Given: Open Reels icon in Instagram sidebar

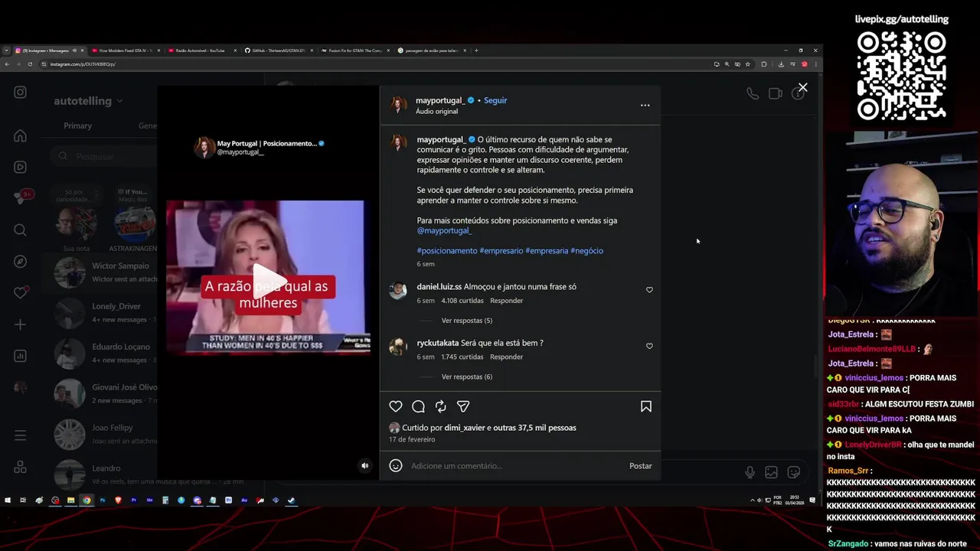Looking at the screenshot, I should click(21, 167).
